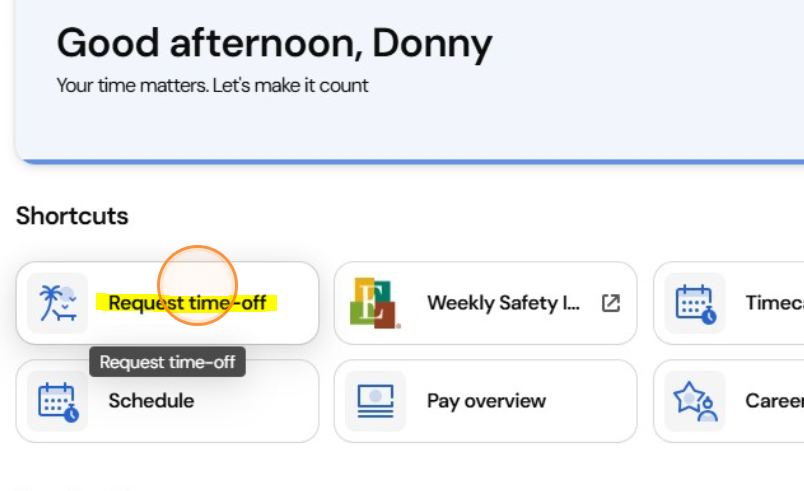This screenshot has width=804, height=491.
Task: Open the Pay overview shortcut
Action: tap(485, 401)
